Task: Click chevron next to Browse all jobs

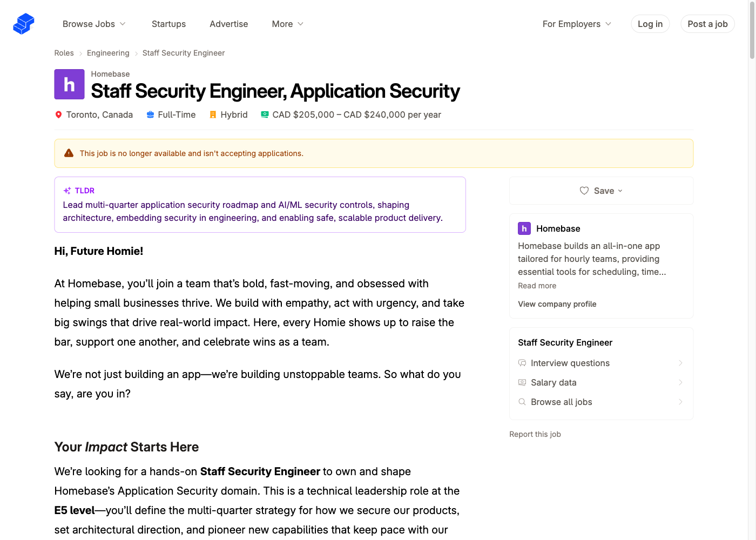Action: click(680, 402)
